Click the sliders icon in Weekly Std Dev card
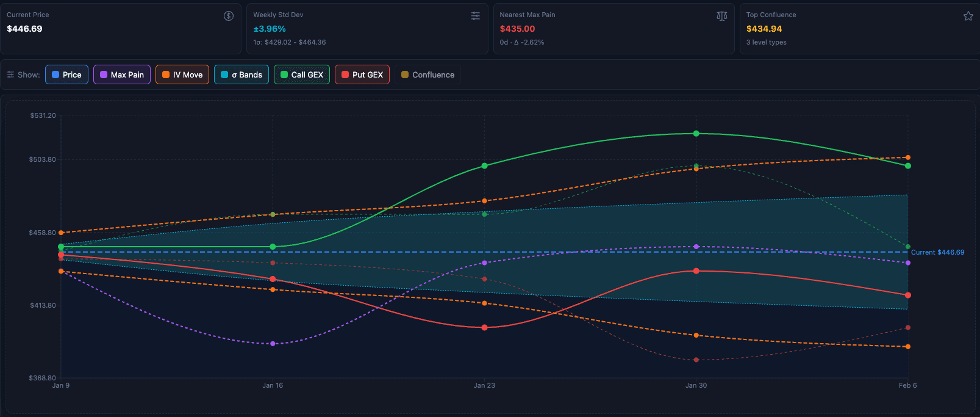 (476, 16)
